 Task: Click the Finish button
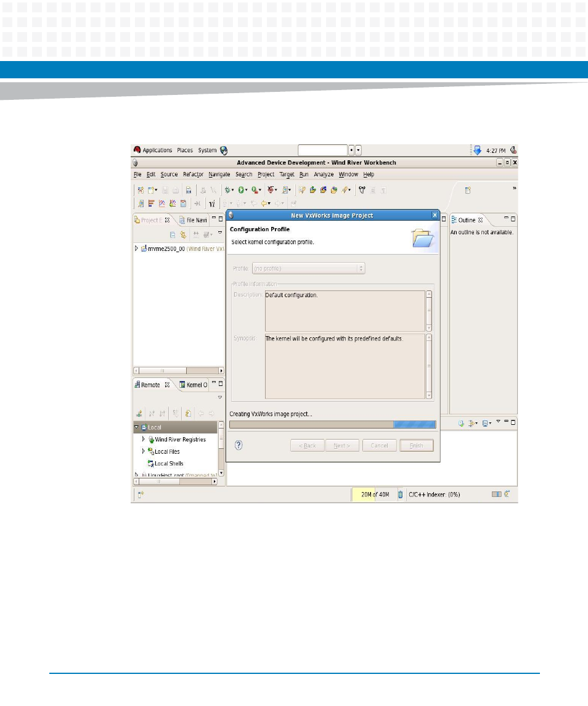tap(417, 446)
